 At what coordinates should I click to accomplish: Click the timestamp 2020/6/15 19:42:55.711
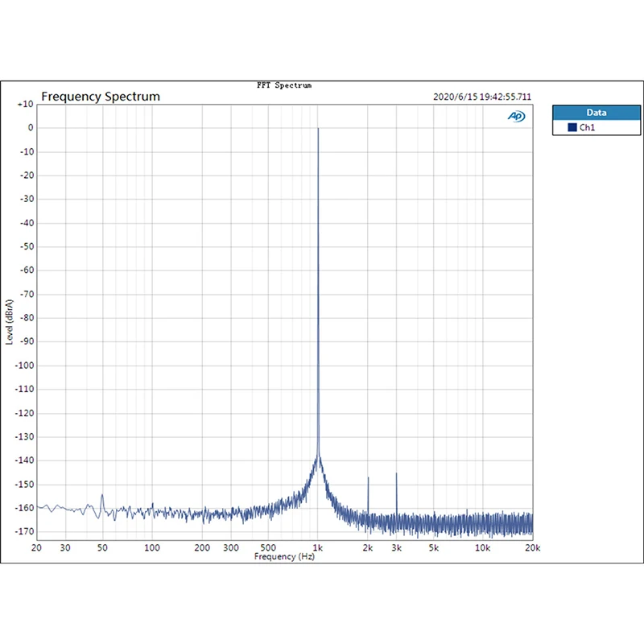click(x=481, y=97)
